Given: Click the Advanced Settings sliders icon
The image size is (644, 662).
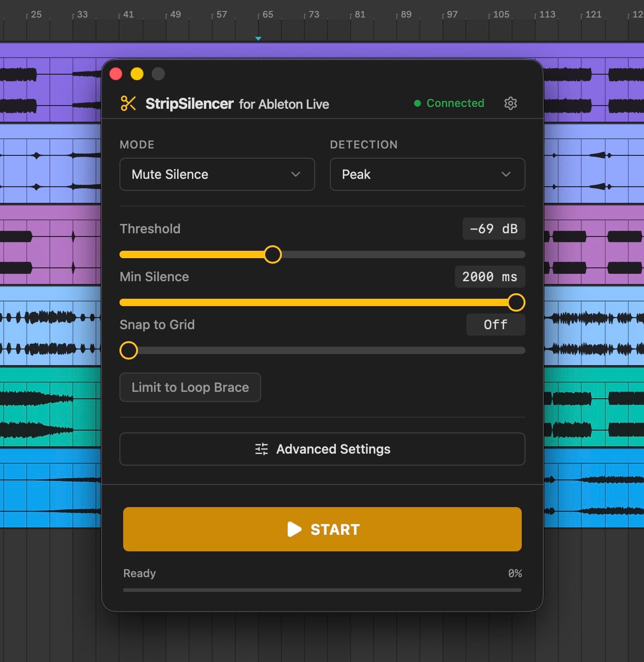Looking at the screenshot, I should pos(262,449).
